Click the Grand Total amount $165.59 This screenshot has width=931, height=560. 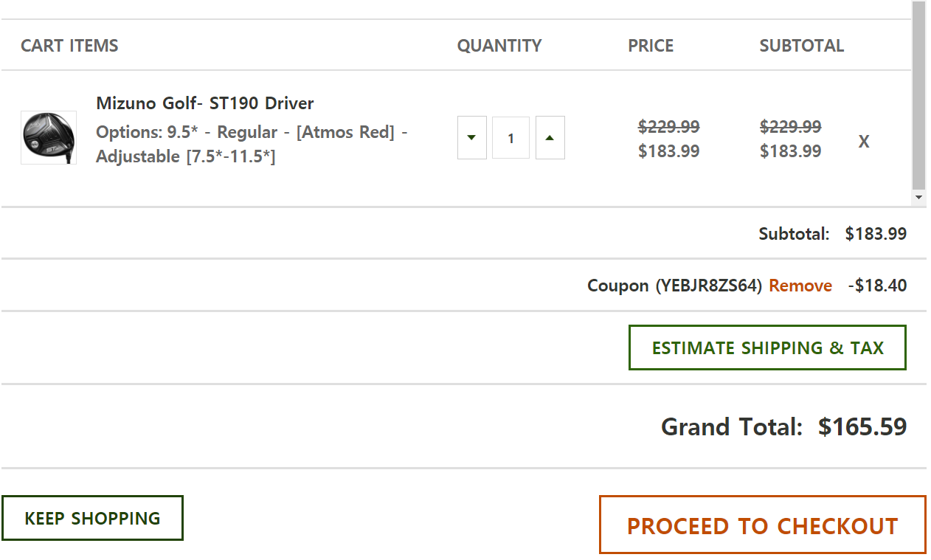[x=862, y=426]
